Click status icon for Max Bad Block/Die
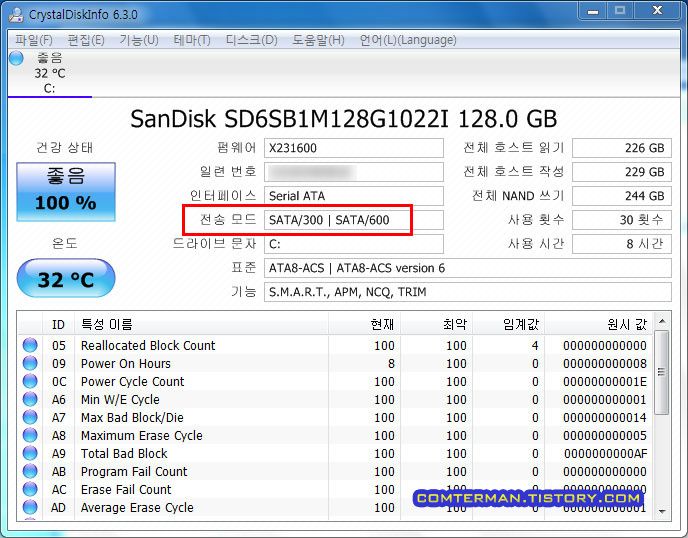Screen dimensions: 688x538 point(30,417)
